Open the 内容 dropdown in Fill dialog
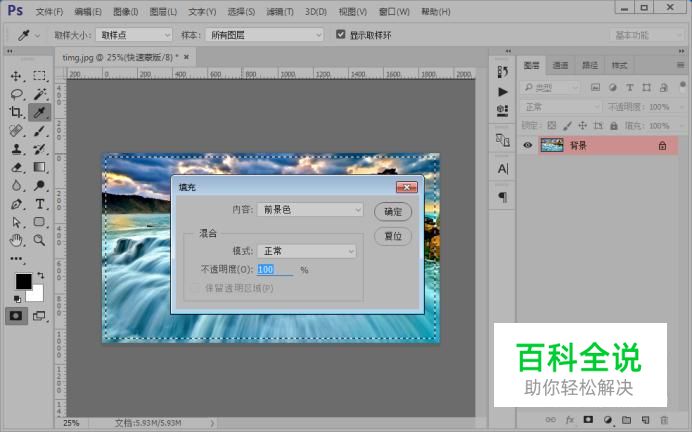Image resolution: width=692 pixels, height=432 pixels. point(311,210)
